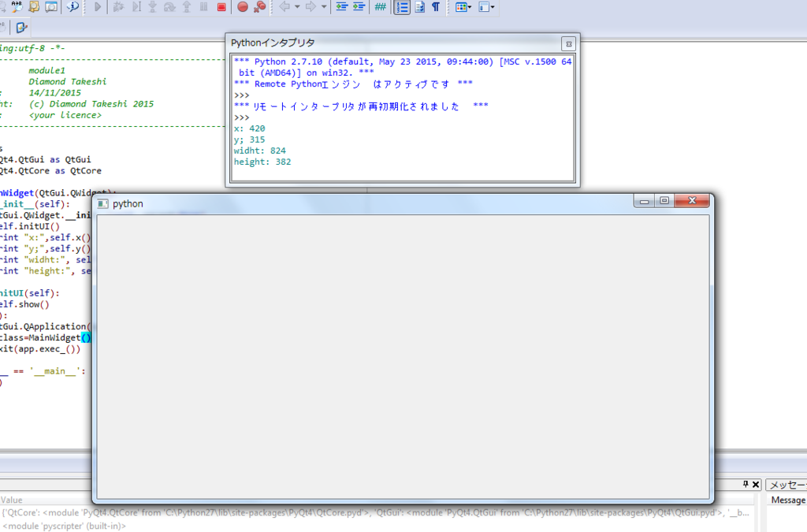Click the '<your licence>' comment line

click(x=65, y=115)
